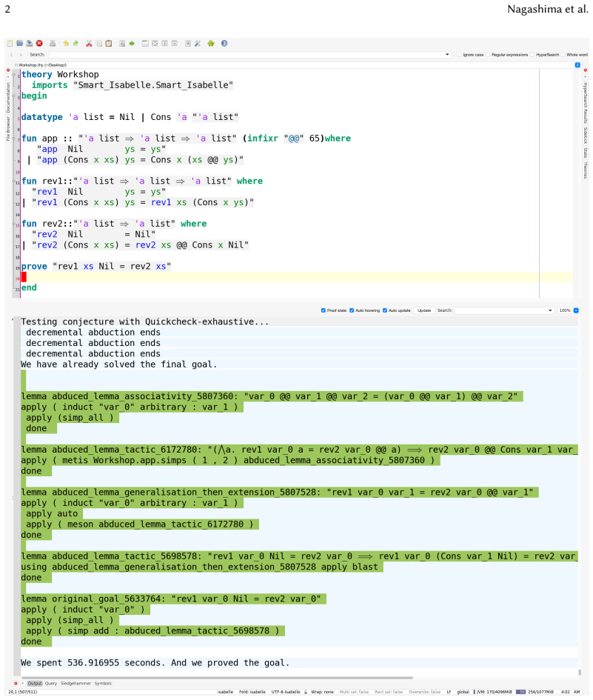Switch to the Query tab
This screenshot has height=700, width=593.
pos(51,684)
